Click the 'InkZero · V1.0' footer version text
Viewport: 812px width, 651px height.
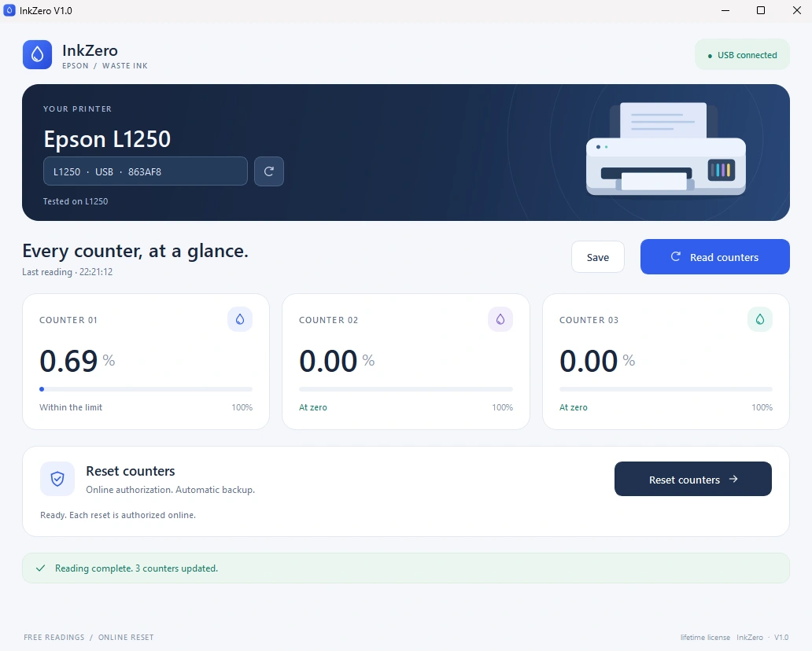pos(762,637)
